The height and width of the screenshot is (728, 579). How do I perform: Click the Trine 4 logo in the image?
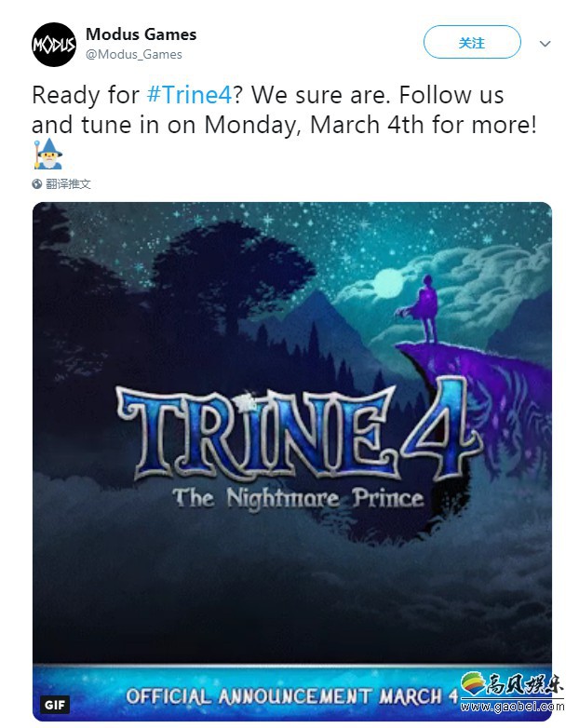pyautogui.click(x=297, y=433)
